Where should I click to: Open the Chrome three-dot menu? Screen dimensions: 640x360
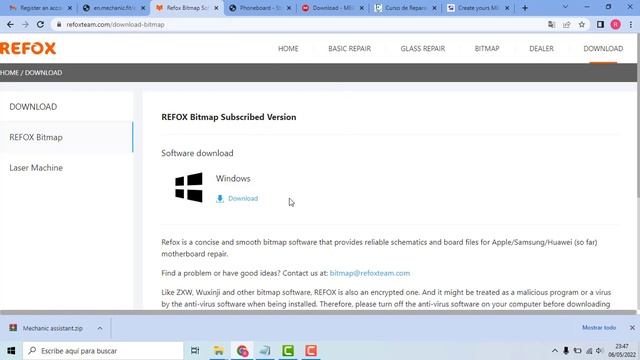(x=631, y=24)
